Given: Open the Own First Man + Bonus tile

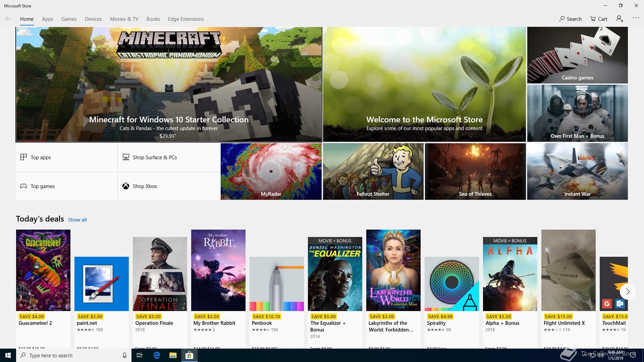Looking at the screenshot, I should (x=577, y=113).
